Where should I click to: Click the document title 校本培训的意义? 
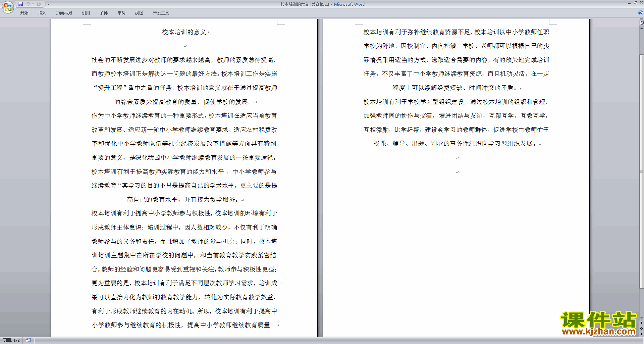tap(184, 32)
